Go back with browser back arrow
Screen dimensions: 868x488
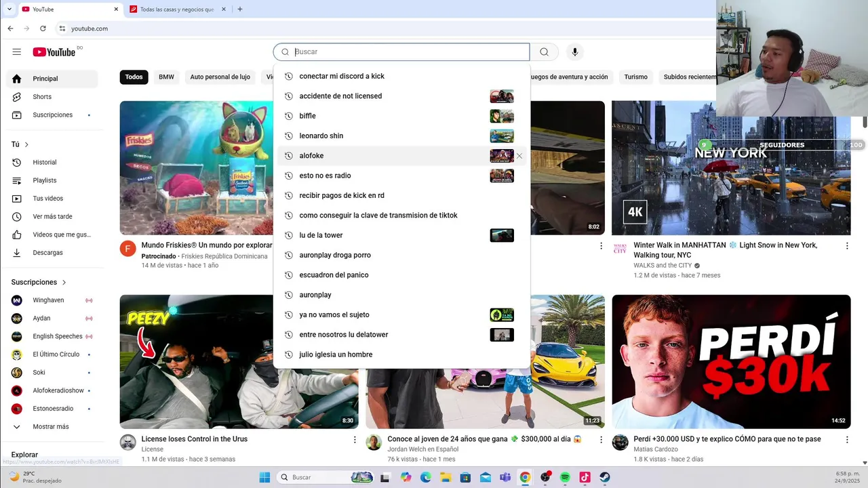(x=10, y=28)
